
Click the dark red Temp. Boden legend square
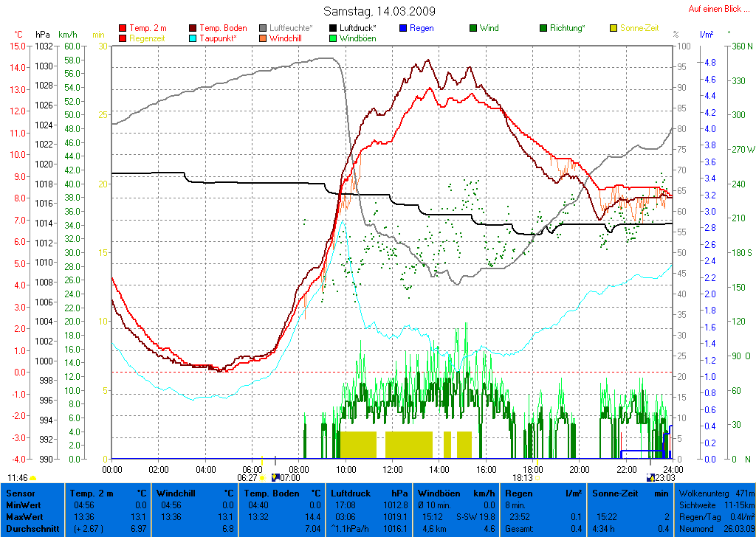pyautogui.click(x=193, y=28)
